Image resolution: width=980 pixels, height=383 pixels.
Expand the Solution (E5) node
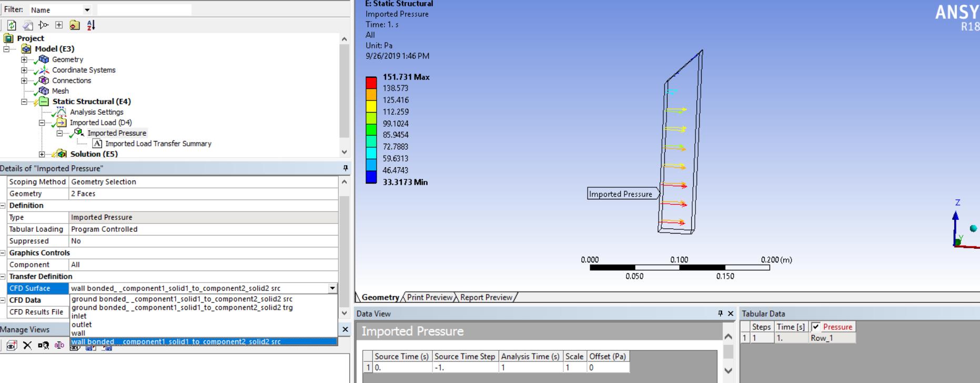(x=42, y=154)
